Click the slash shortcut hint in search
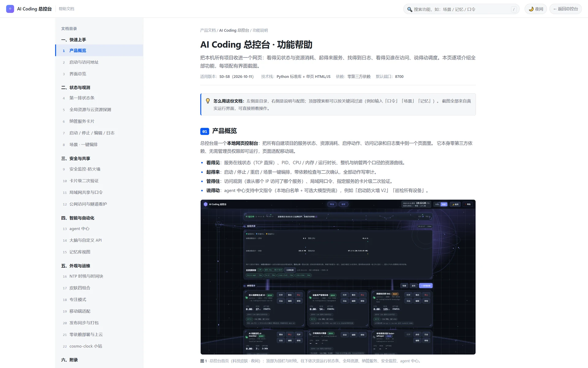 [514, 10]
